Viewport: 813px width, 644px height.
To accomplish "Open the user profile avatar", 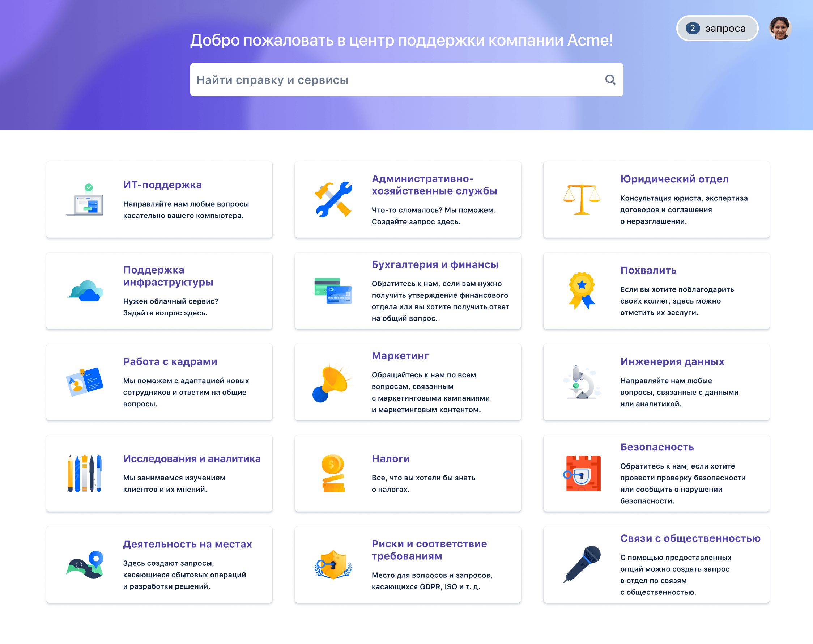I will tap(780, 28).
